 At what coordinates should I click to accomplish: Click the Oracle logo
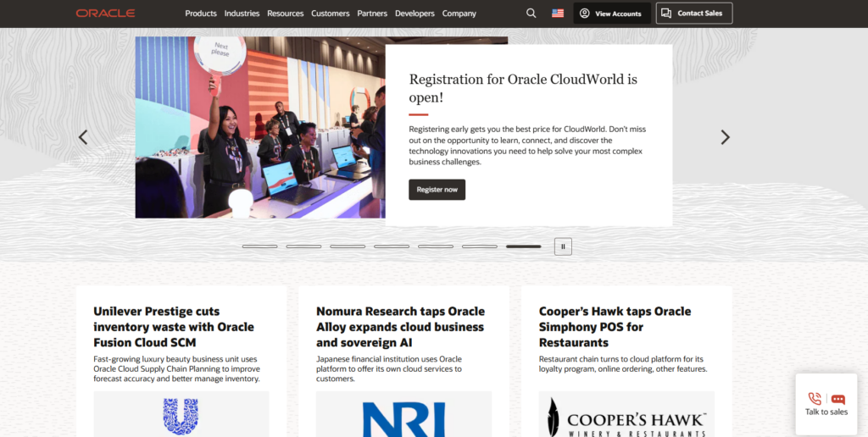coord(105,14)
